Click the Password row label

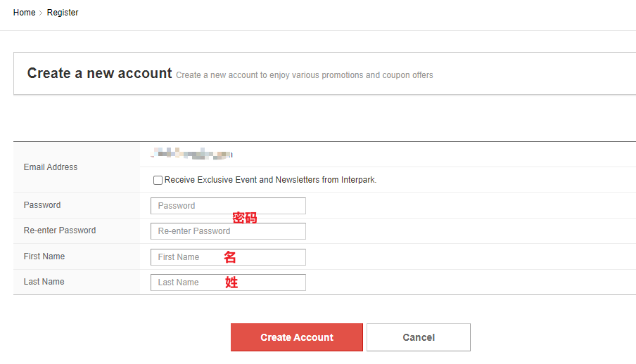pos(42,205)
